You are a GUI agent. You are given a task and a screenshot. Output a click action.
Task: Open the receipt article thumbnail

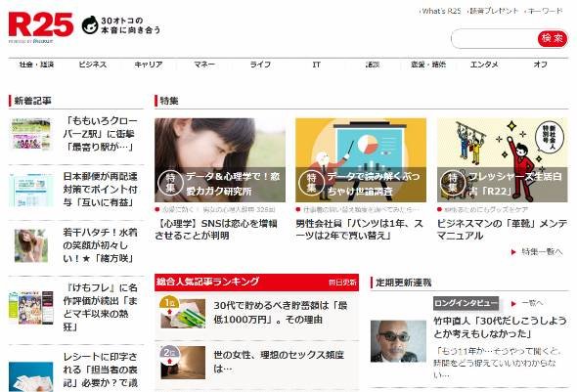[31, 377]
